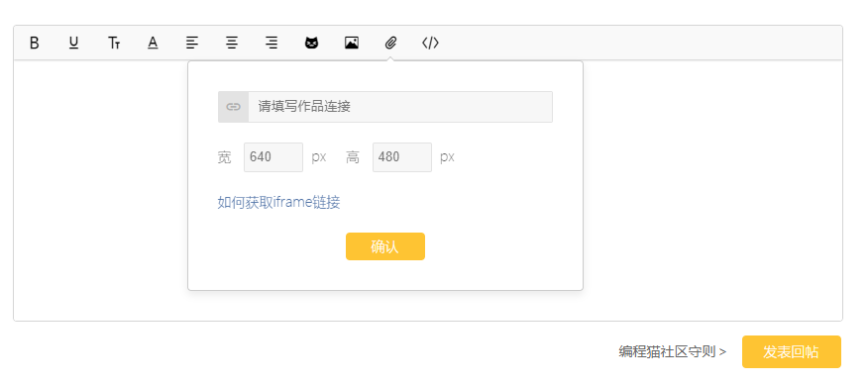Click the paperclip attach work icon

tap(390, 43)
